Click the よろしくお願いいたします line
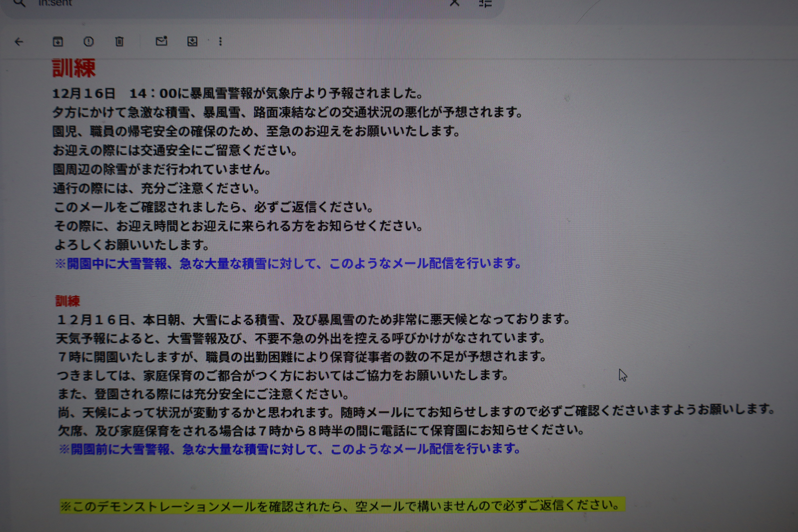 [132, 245]
